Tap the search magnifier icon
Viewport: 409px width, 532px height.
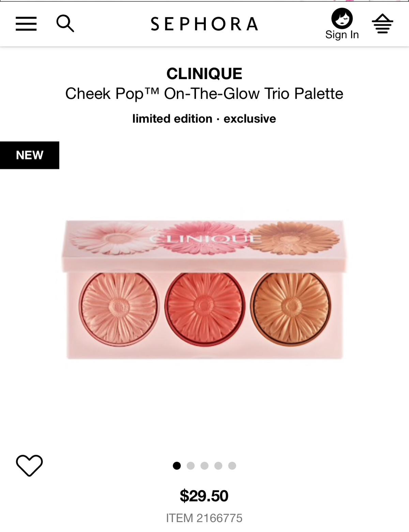[x=65, y=24]
